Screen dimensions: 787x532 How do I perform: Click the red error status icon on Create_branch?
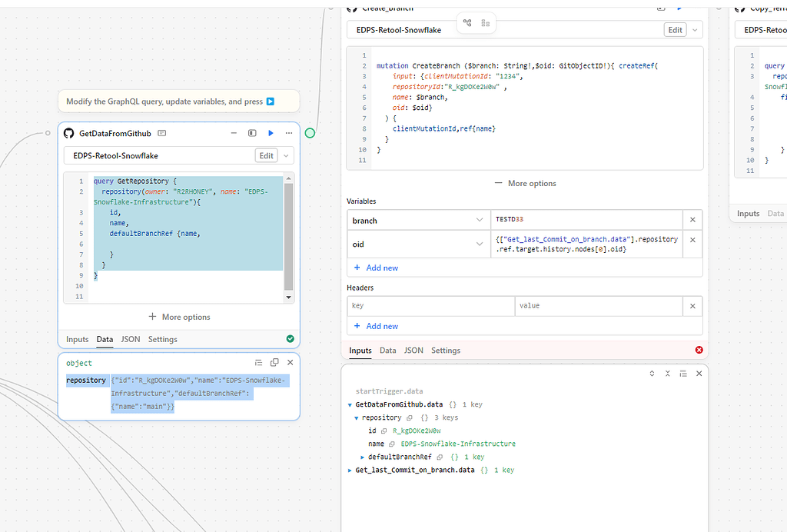coord(699,350)
